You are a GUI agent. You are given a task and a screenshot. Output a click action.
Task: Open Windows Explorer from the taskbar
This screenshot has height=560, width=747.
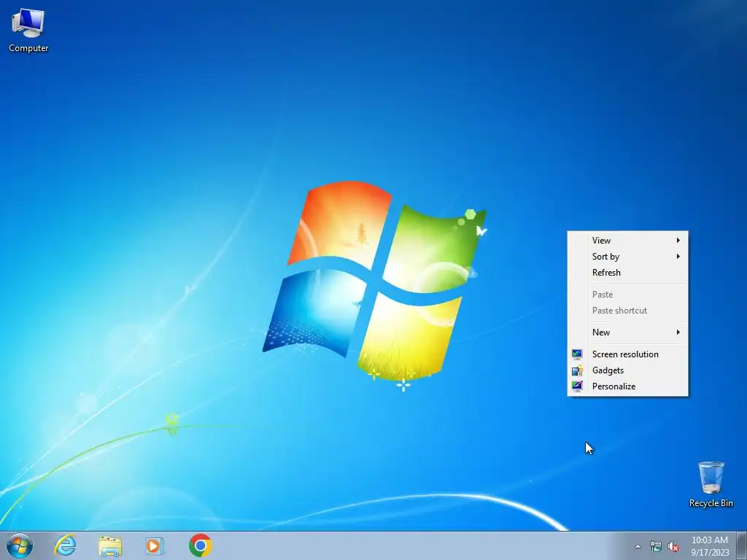(x=110, y=546)
